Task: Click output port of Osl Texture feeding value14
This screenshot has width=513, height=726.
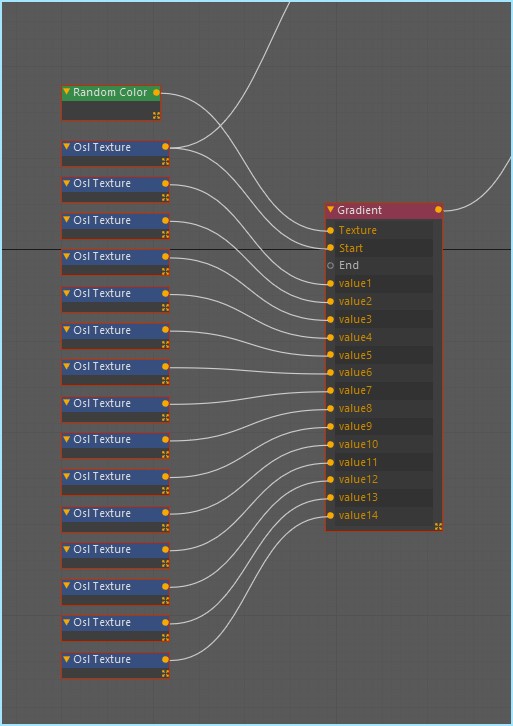Action: pos(165,659)
